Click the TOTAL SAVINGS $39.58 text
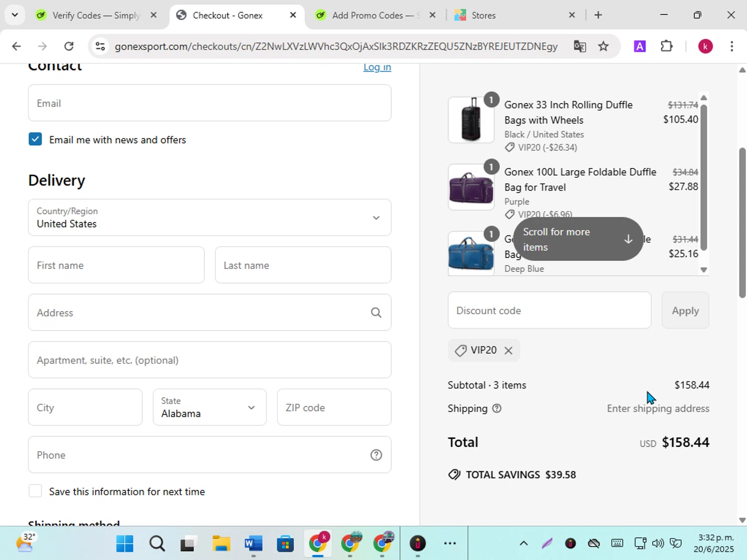The width and height of the screenshot is (747, 560). coord(521,475)
